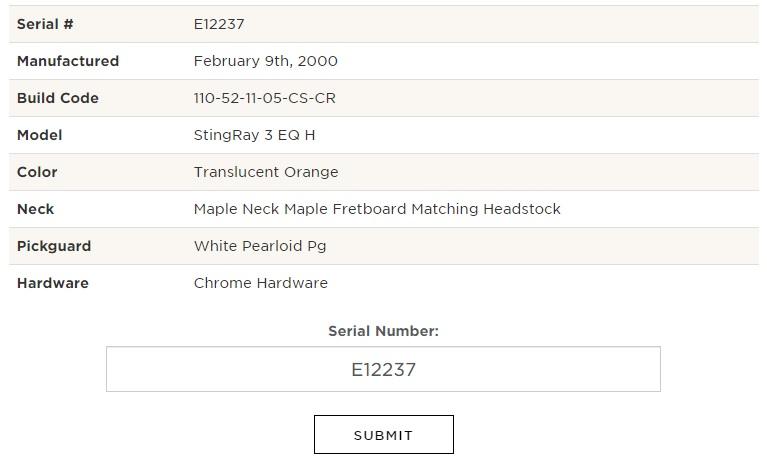767x470 pixels.
Task: Click the Translucent Orange color value
Action: click(266, 172)
